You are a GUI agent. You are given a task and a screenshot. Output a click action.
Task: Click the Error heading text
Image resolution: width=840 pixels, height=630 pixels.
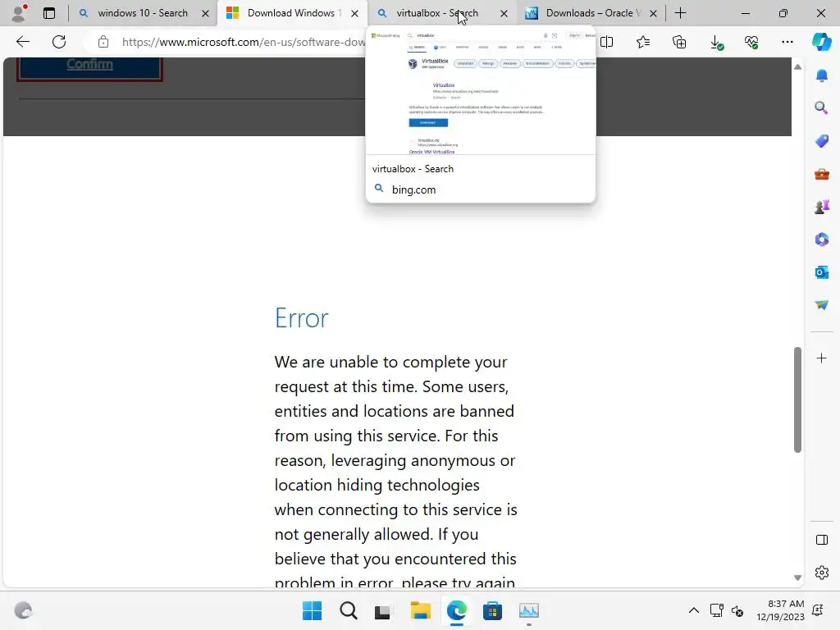point(302,318)
